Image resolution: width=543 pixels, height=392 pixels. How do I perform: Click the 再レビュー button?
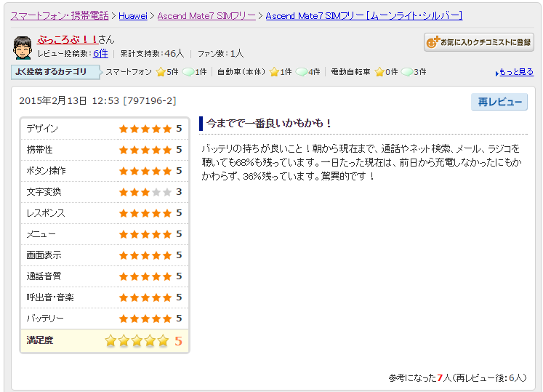tap(499, 102)
